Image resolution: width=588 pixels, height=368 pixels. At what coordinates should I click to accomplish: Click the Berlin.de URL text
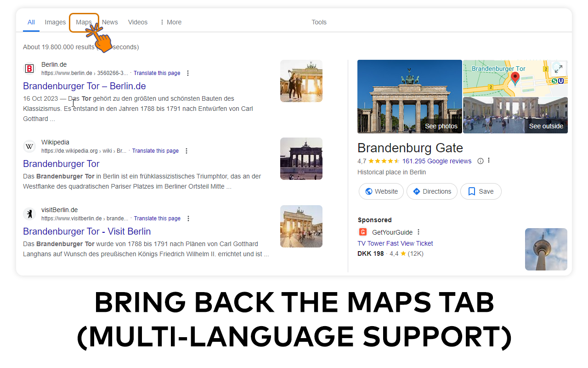tap(85, 73)
